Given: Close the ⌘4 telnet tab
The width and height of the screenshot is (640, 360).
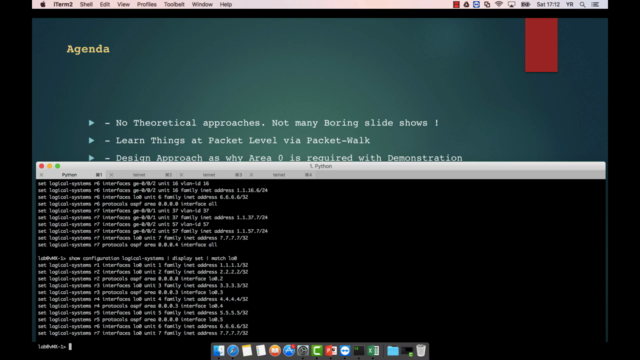Looking at the screenshot, I should (x=251, y=175).
